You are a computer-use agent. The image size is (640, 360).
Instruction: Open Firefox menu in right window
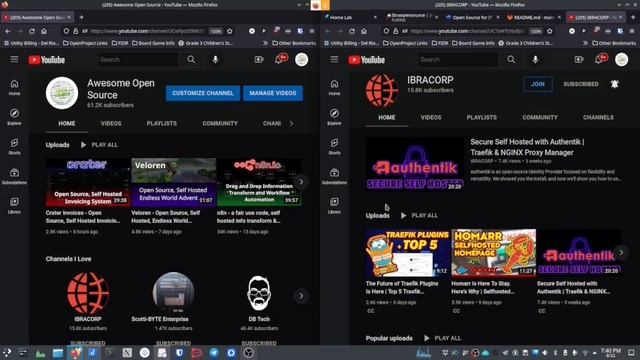[632, 31]
